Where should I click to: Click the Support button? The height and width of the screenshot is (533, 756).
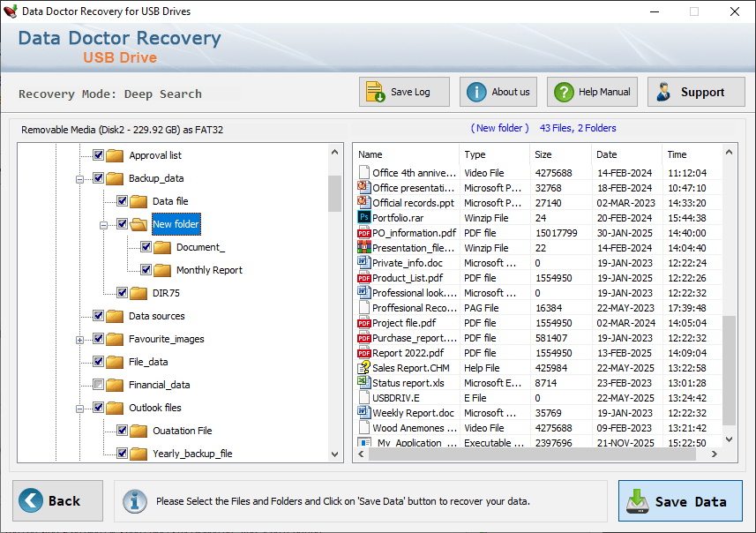tap(696, 92)
